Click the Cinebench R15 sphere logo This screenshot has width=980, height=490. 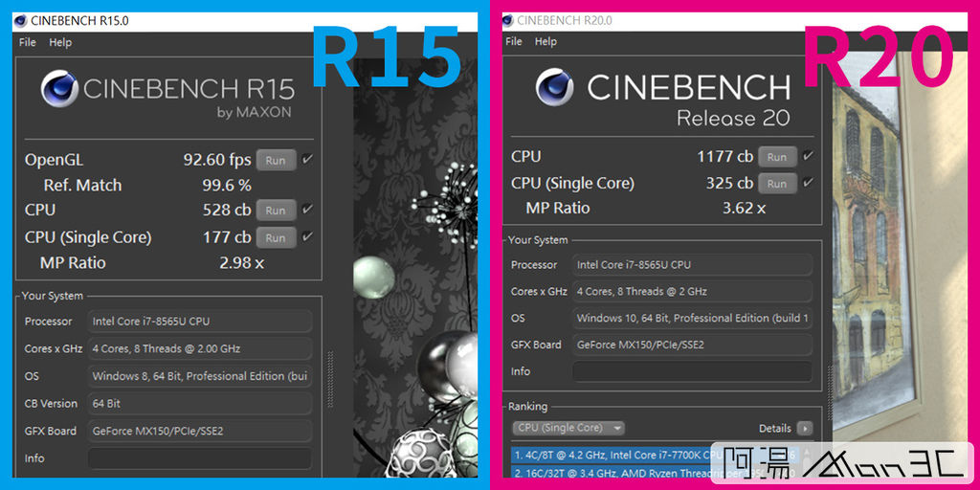pos(59,89)
